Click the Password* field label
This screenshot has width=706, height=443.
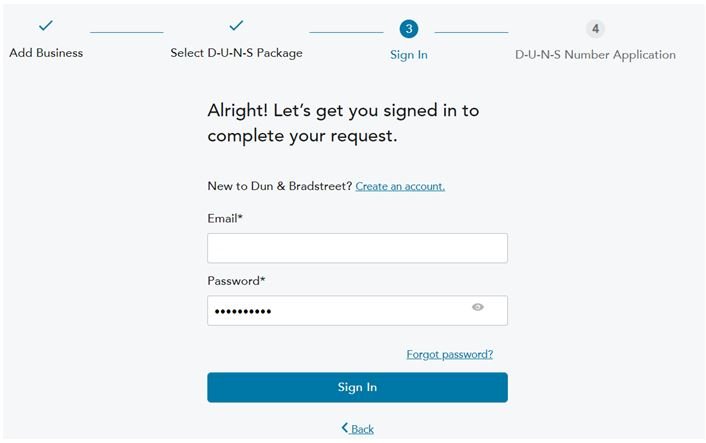(x=236, y=281)
